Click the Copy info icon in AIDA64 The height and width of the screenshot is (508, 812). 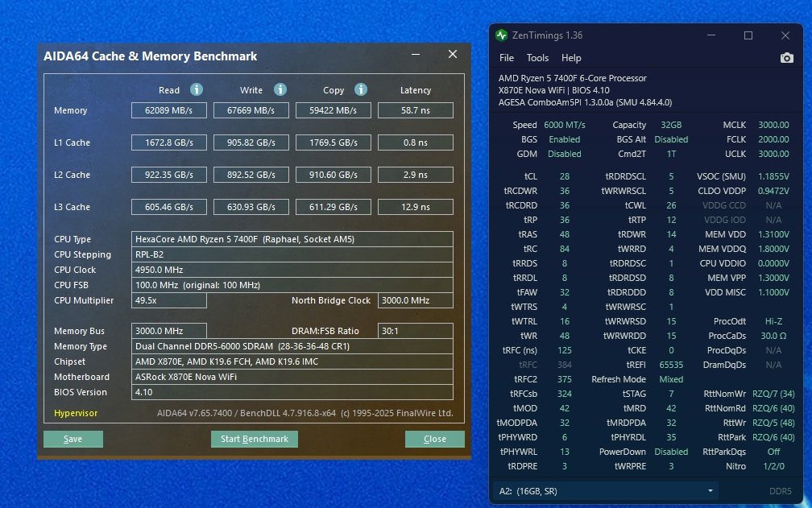361,89
